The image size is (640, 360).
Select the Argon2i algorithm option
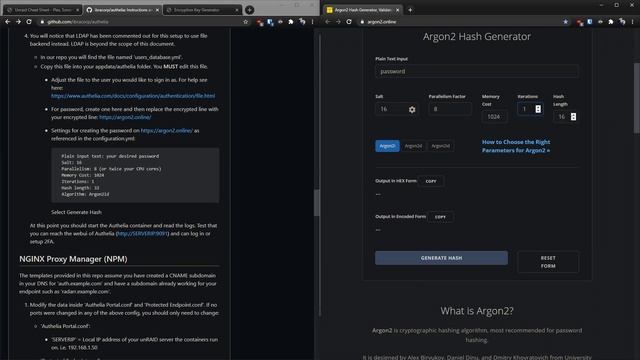387,146
